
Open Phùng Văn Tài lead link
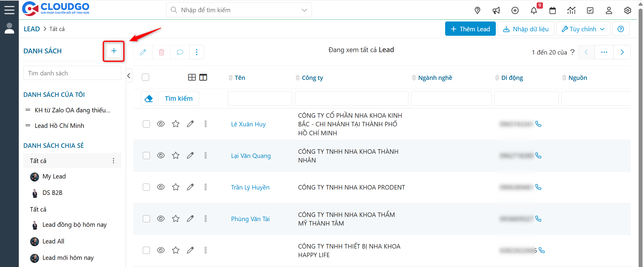(250, 219)
